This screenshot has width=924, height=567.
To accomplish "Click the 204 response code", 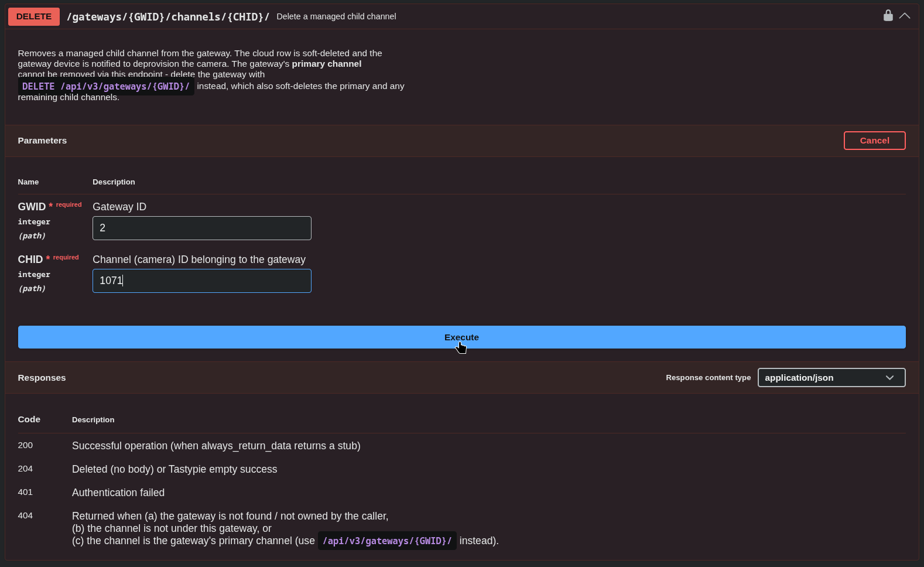I will (x=25, y=469).
